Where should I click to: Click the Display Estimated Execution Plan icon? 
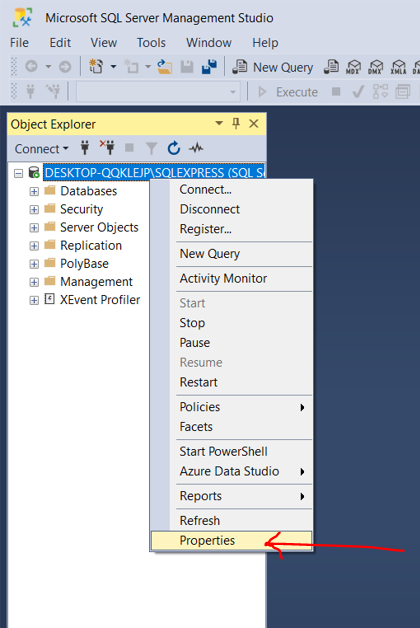(380, 92)
